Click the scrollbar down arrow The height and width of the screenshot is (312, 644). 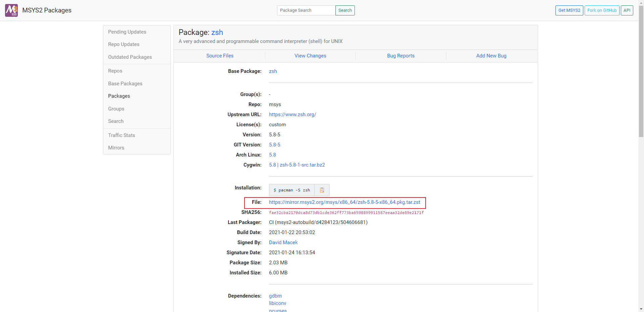click(641, 309)
